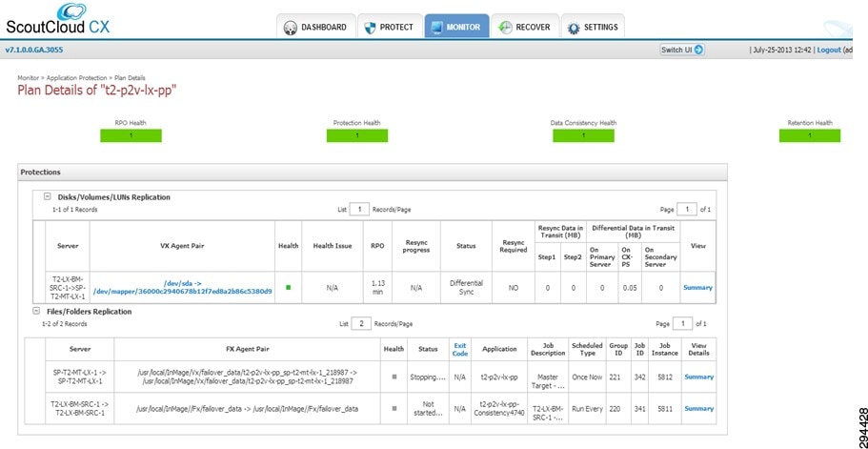Click the Retention Health green bar
Image resolution: width=868 pixels, height=449 pixels.
[810, 135]
